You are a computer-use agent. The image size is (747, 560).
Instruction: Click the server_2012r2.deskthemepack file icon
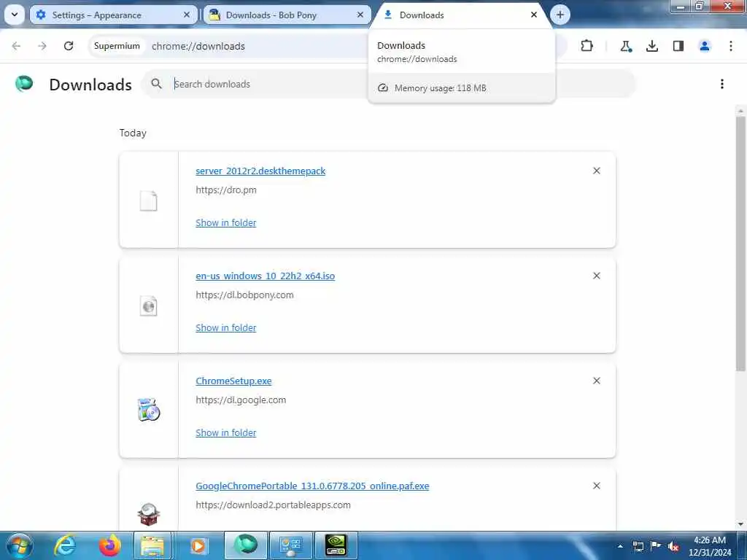pos(148,201)
